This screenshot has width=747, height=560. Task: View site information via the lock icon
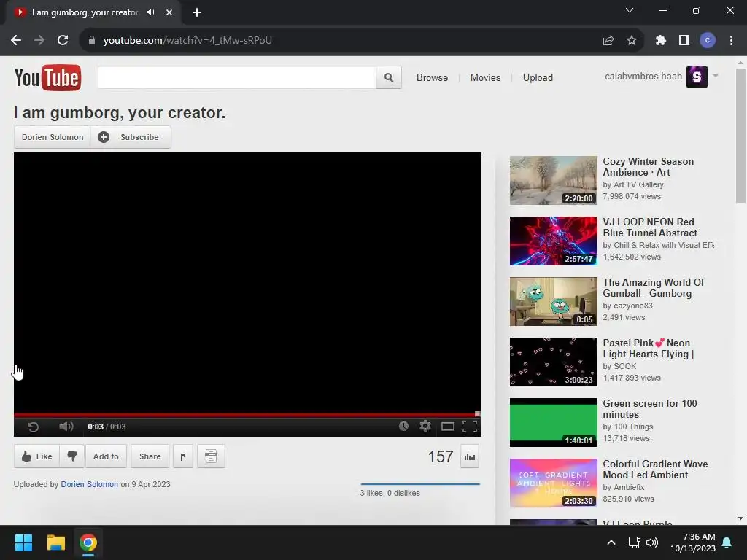click(92, 41)
